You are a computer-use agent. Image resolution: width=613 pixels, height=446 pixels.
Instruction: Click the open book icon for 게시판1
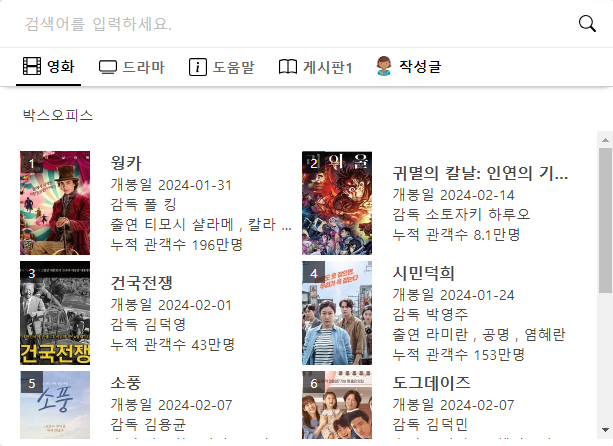(x=288, y=67)
